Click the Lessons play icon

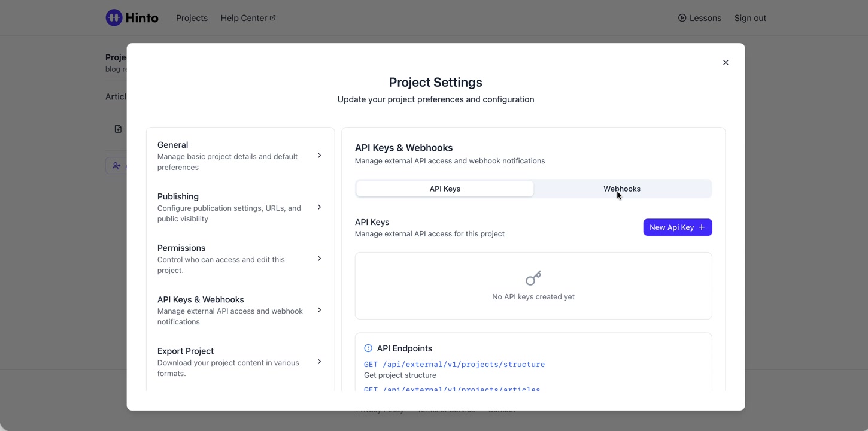pyautogui.click(x=682, y=18)
